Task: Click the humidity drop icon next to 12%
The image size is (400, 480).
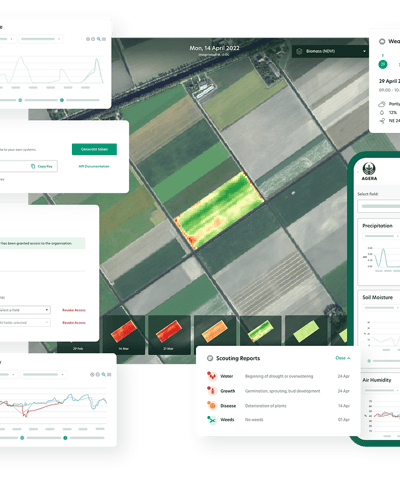Action: (382, 112)
